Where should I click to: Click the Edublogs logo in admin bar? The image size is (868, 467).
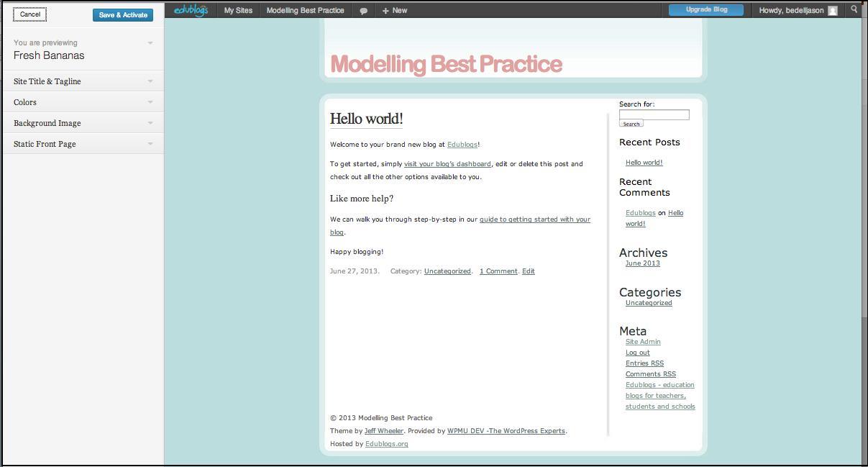pos(191,11)
